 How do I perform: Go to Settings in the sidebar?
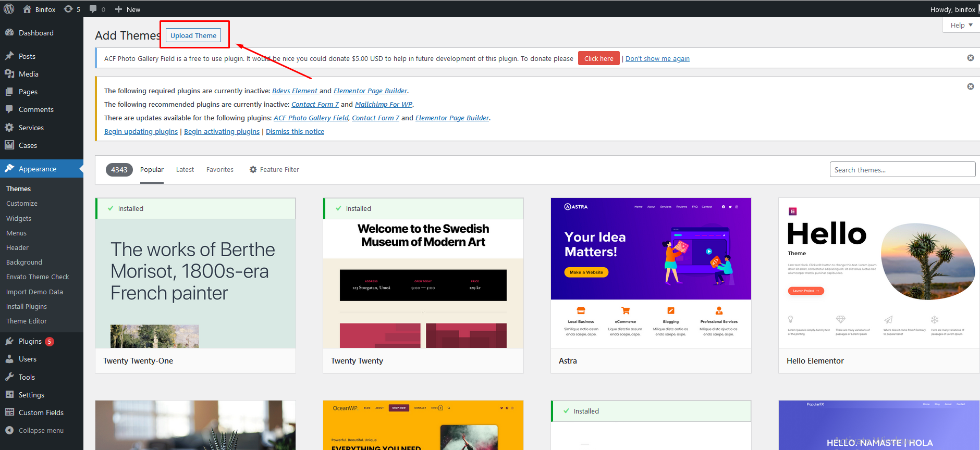[31, 395]
